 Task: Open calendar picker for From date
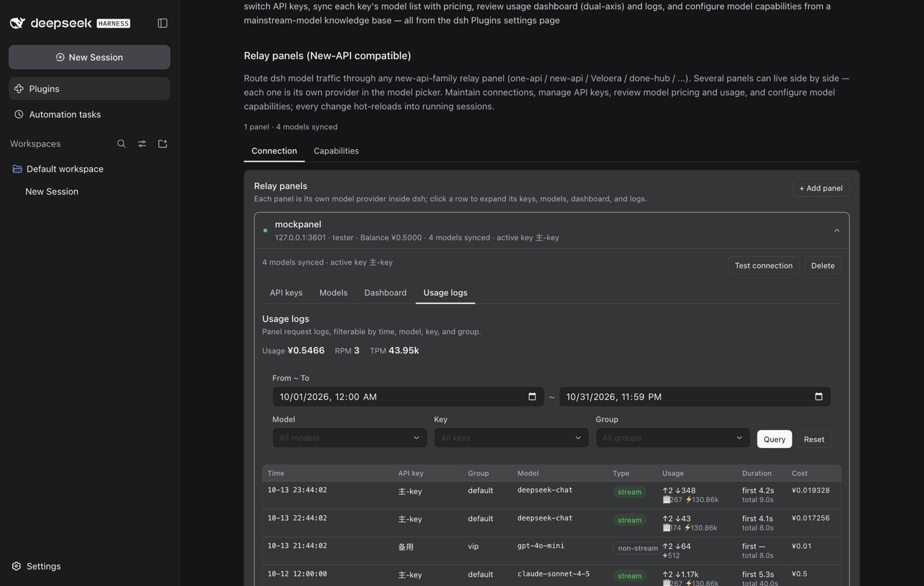(x=532, y=397)
